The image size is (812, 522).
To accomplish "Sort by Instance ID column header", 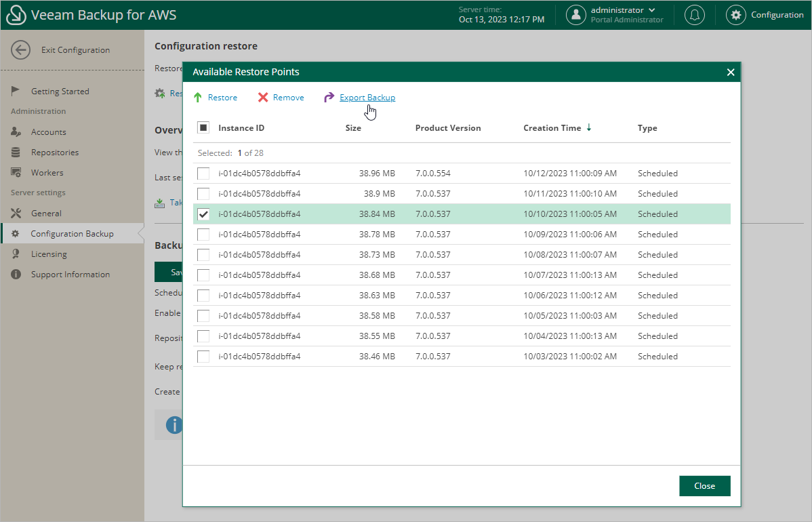I will click(x=241, y=128).
